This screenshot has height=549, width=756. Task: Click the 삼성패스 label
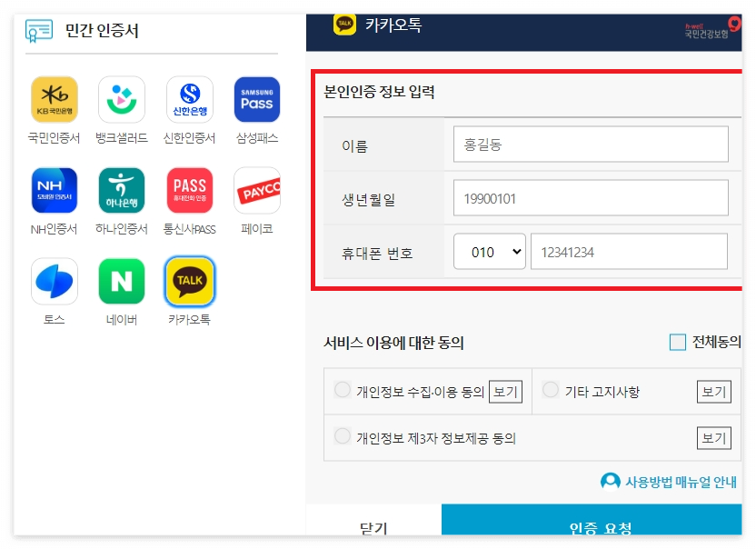pyautogui.click(x=257, y=138)
